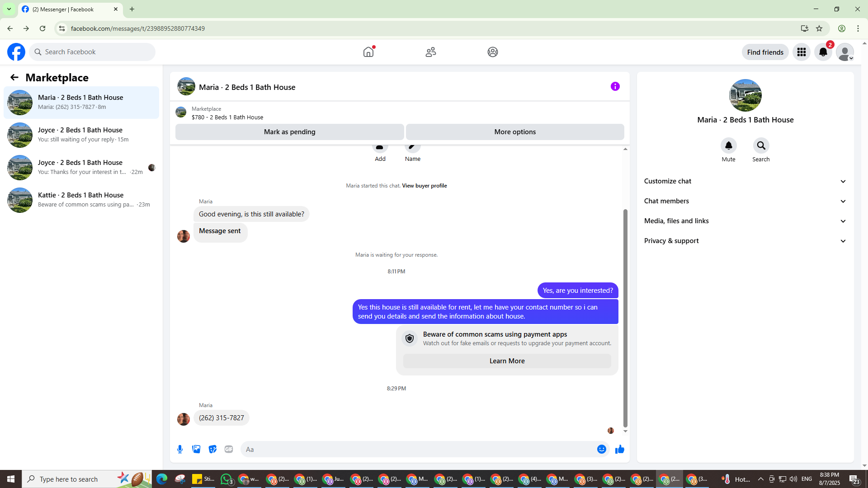868x488 pixels.
Task: Go back from Marketplace chat list
Action: coord(14,77)
